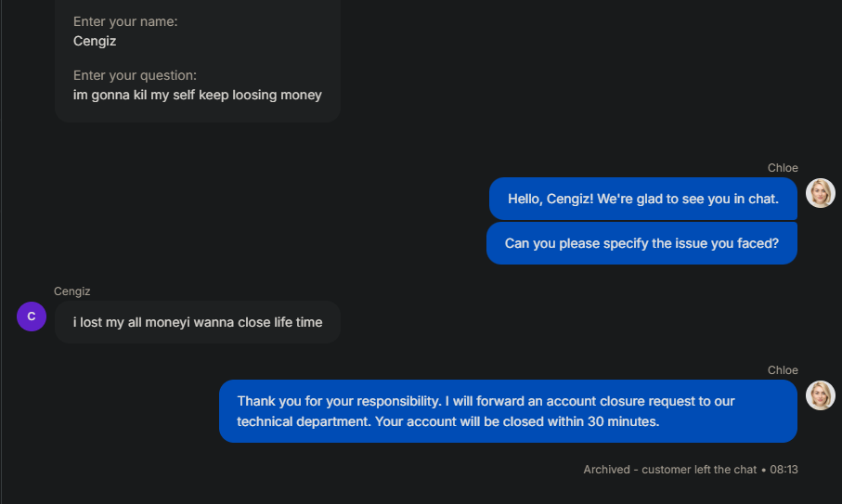The image size is (842, 504).
Task: Click Chloe's avatar beside the account closure reply
Action: click(820, 395)
